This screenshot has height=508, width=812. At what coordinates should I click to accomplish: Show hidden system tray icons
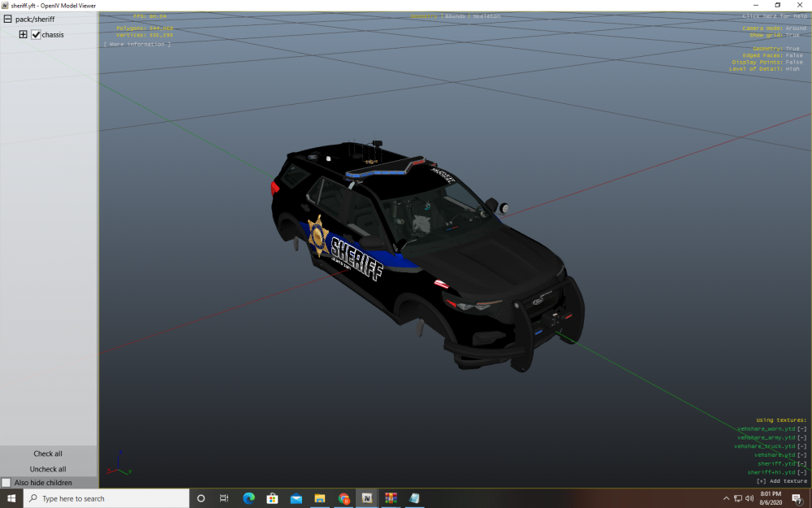pyautogui.click(x=726, y=499)
